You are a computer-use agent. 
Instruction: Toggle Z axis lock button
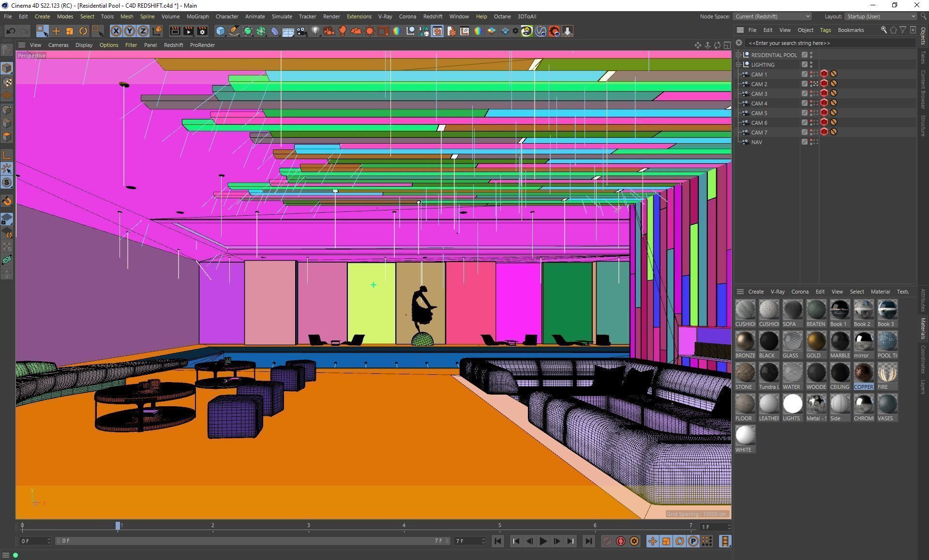pyautogui.click(x=143, y=31)
